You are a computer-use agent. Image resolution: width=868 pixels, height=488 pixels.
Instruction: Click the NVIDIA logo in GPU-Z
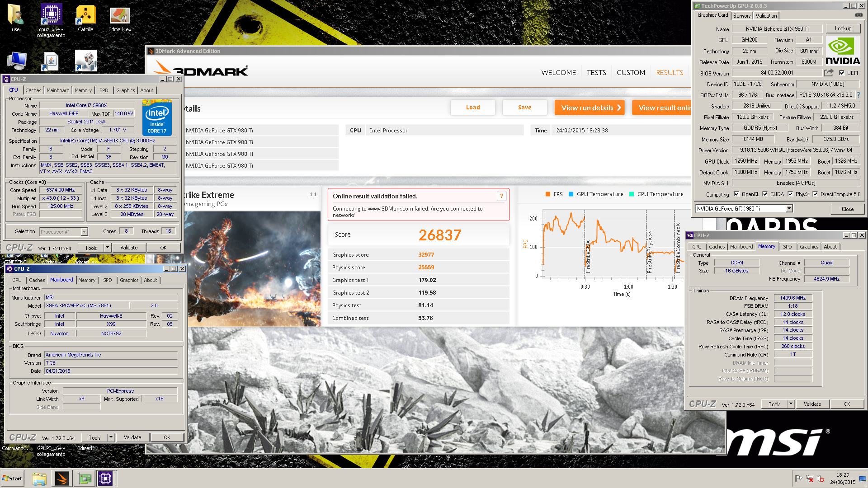coord(843,51)
